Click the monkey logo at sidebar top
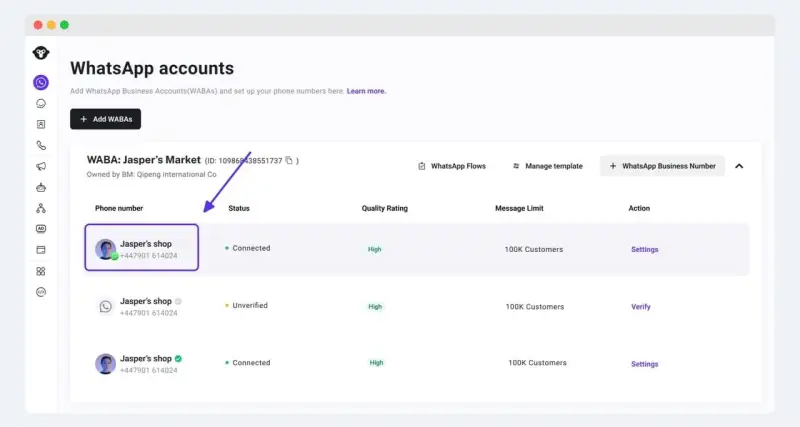The image size is (800, 427). [x=41, y=53]
